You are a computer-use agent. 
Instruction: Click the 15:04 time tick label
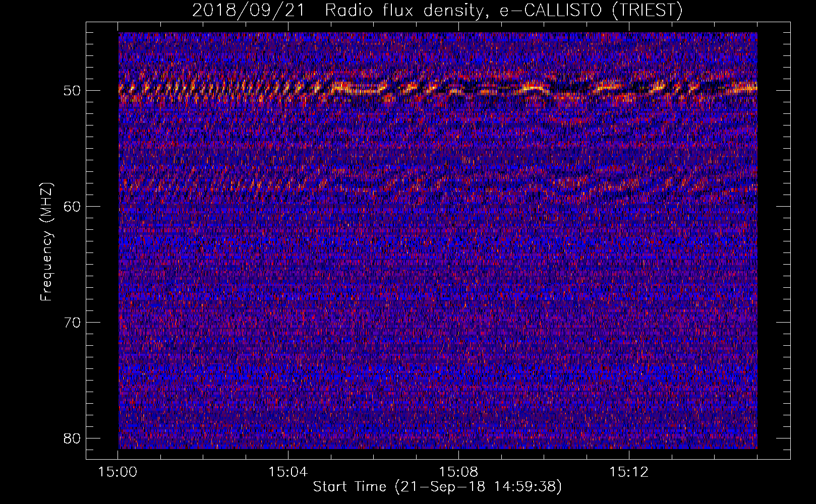tap(288, 472)
